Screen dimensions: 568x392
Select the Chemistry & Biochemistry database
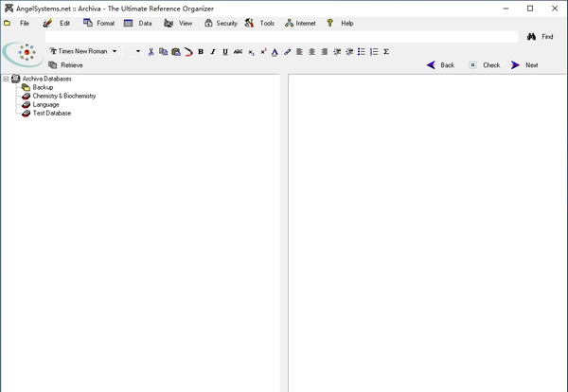tap(63, 96)
